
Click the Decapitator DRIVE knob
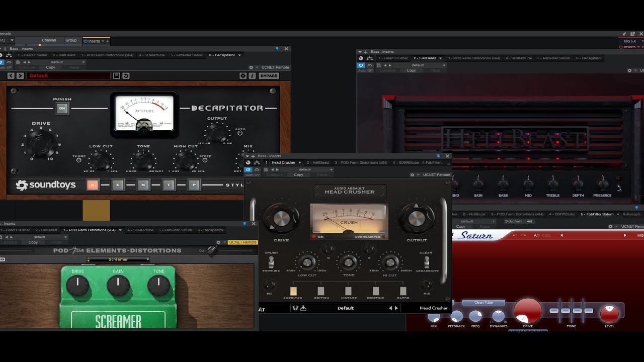[x=41, y=144]
